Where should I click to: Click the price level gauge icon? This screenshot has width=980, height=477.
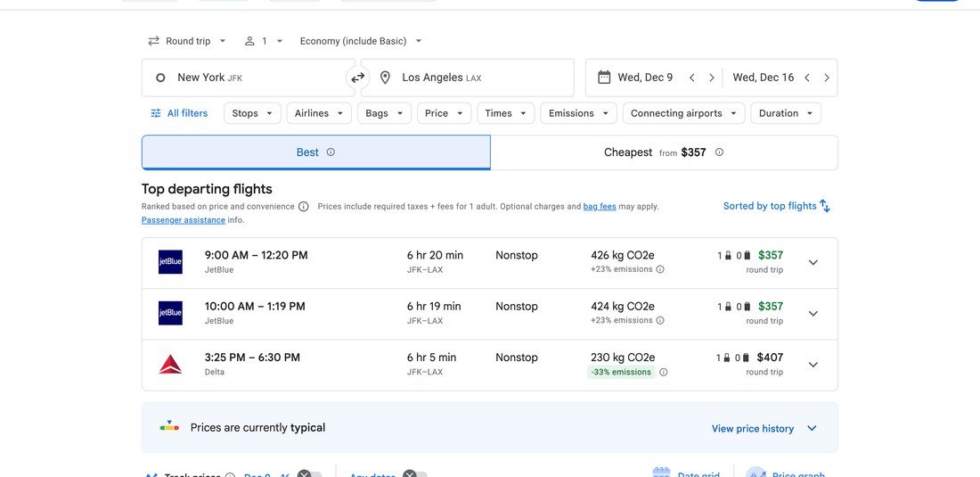tap(169, 427)
